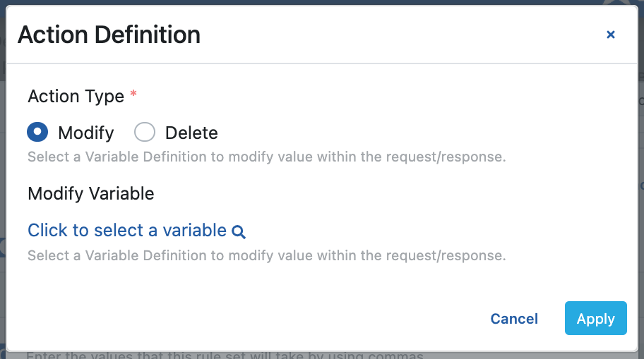
Task: Click the Modify Variable field label
Action: (90, 193)
